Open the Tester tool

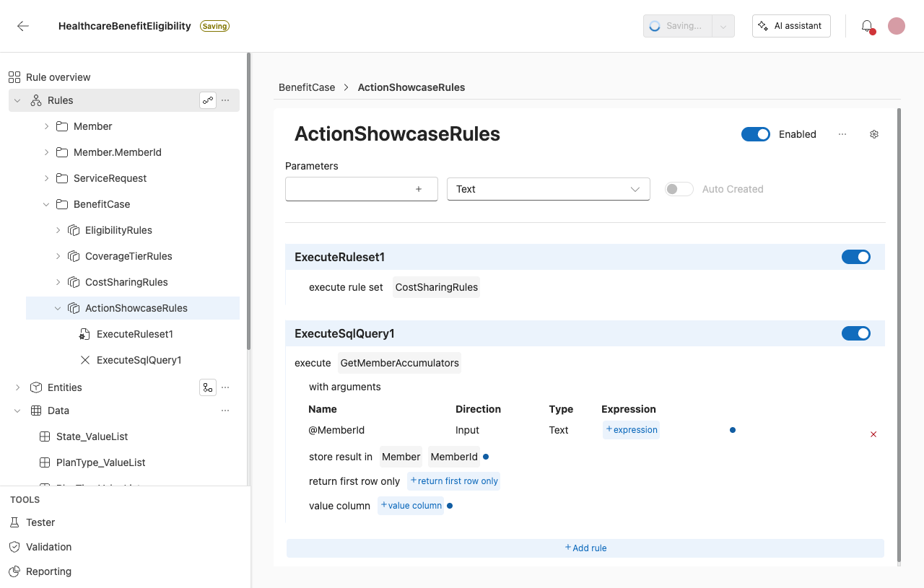(x=40, y=522)
